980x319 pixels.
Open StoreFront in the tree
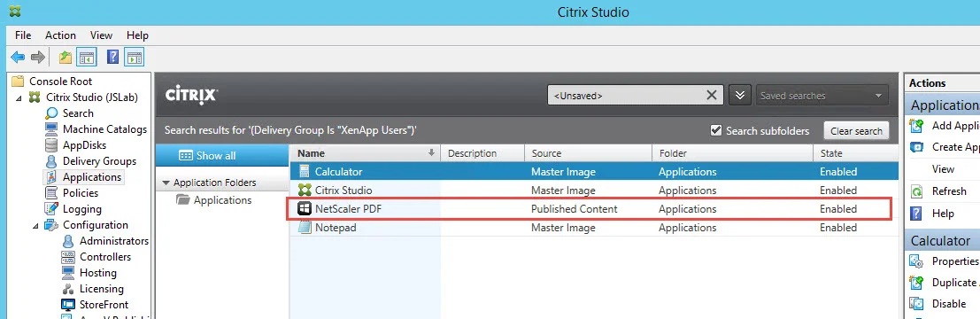point(104,305)
